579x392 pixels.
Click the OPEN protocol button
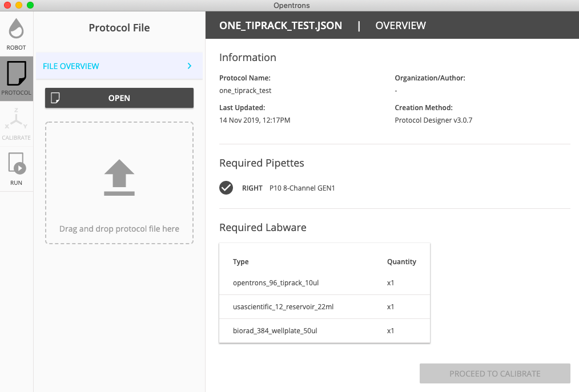[x=119, y=98]
